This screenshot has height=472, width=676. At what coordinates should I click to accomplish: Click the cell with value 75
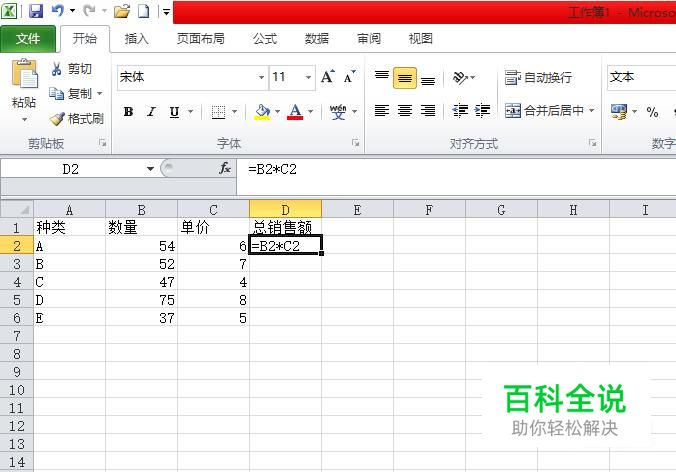click(x=141, y=300)
